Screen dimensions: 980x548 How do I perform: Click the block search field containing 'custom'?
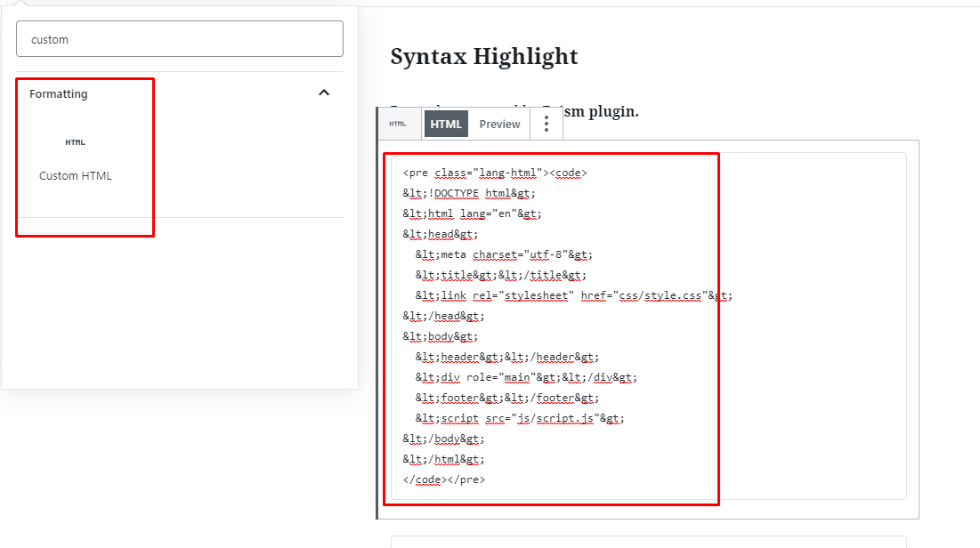click(x=180, y=39)
